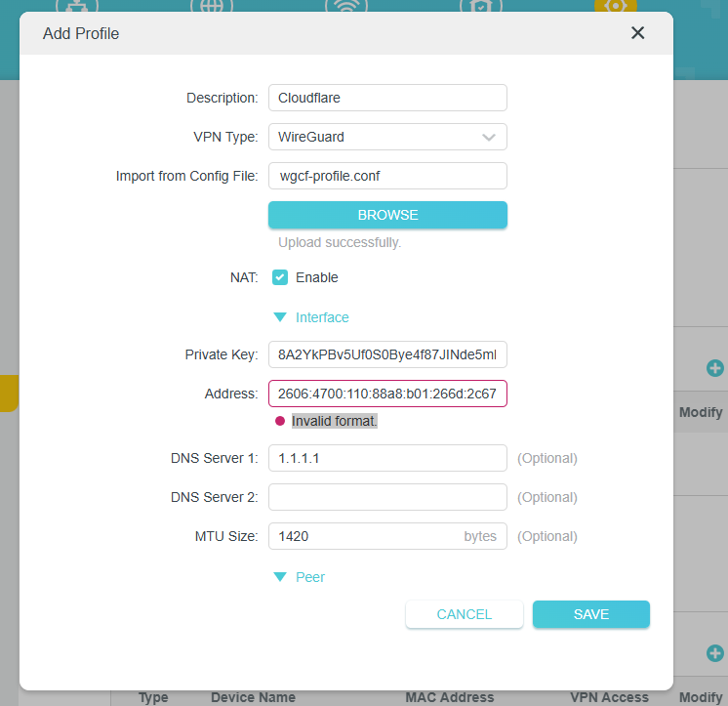Edit the Description field containing Cloudflare
Image resolution: width=728 pixels, height=706 pixels.
point(387,98)
